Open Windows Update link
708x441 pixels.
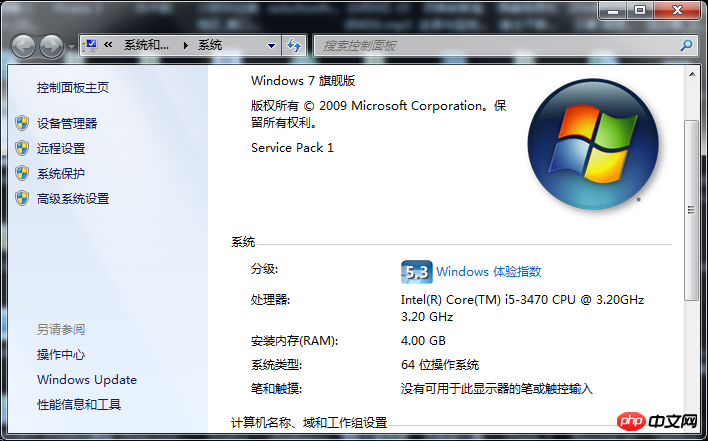pos(87,380)
